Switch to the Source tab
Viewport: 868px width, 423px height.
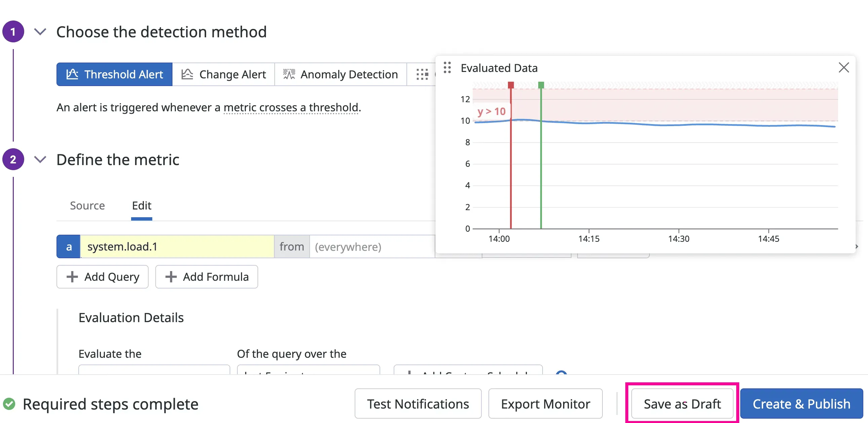tap(87, 205)
